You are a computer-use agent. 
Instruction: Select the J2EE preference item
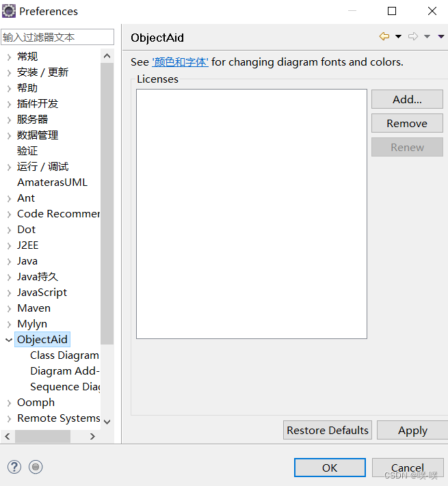[28, 245]
